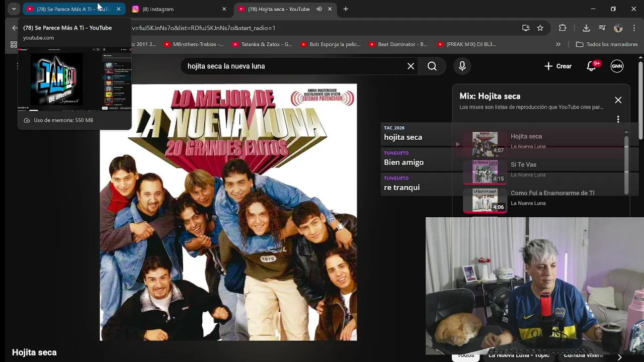Viewport: 644px width, 362px height.
Task: Click the Uso de memoria: 550 MB text
Action: point(63,120)
